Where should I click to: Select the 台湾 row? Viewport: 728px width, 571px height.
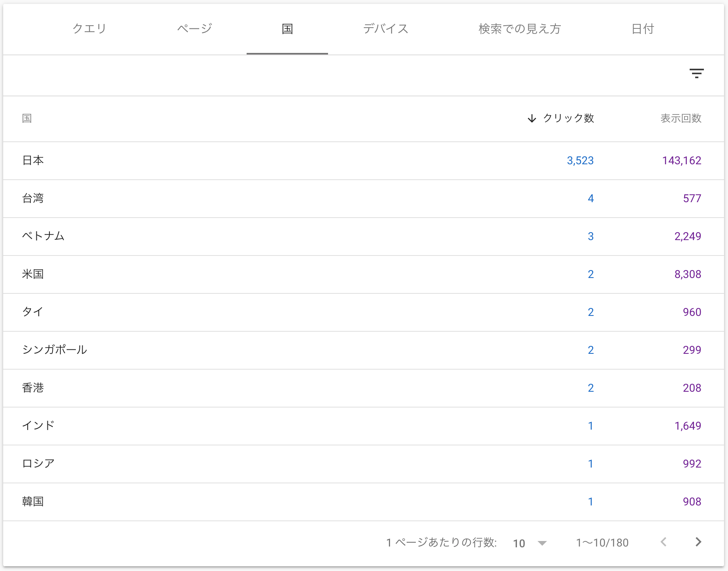coord(33,198)
